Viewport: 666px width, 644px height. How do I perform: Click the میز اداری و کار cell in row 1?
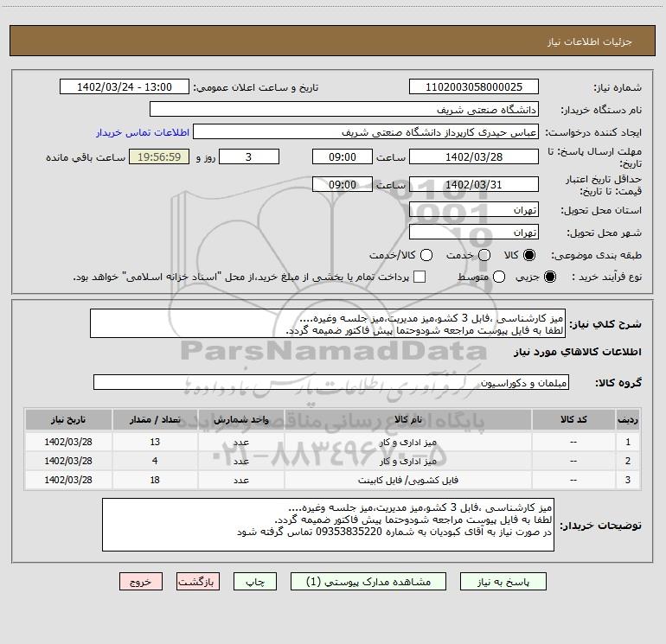(x=407, y=442)
